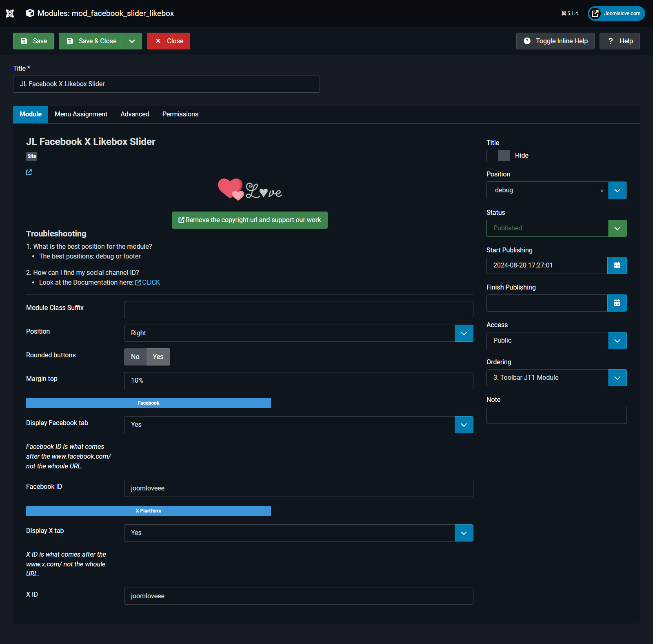Viewport: 653px width, 644px height.
Task: Open the Joomlalove.com site preview button
Action: 616,13
